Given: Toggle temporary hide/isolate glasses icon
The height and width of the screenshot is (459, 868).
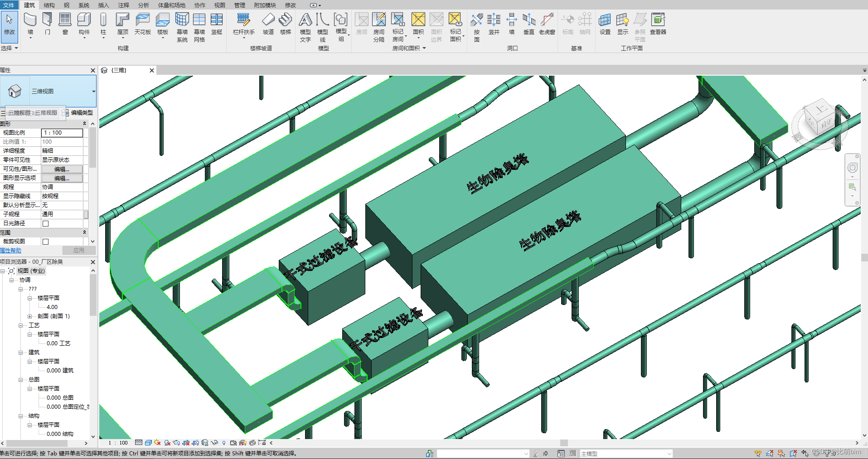Looking at the screenshot, I should coord(214,443).
